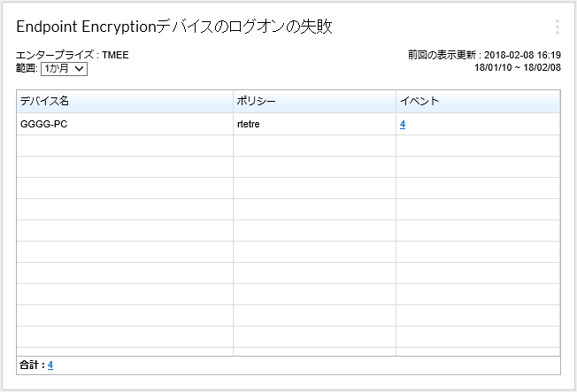The width and height of the screenshot is (577, 392).
Task: Click the empty device cell below GGGG-PC
Action: pos(124,146)
